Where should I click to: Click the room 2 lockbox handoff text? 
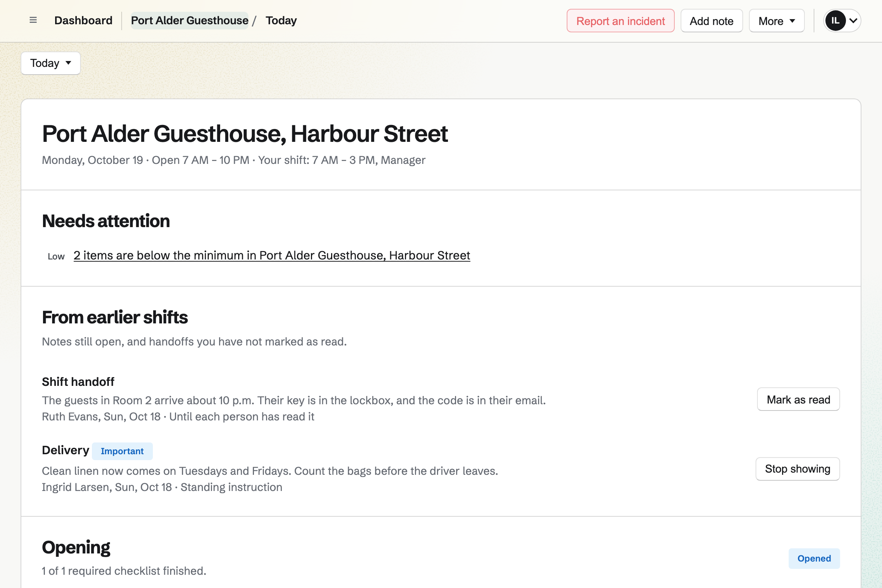[x=294, y=401]
